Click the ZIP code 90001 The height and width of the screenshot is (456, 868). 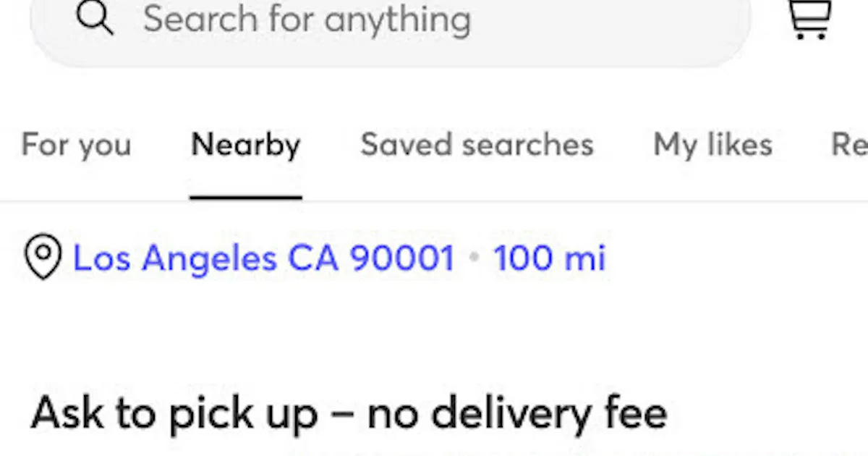pos(402,258)
